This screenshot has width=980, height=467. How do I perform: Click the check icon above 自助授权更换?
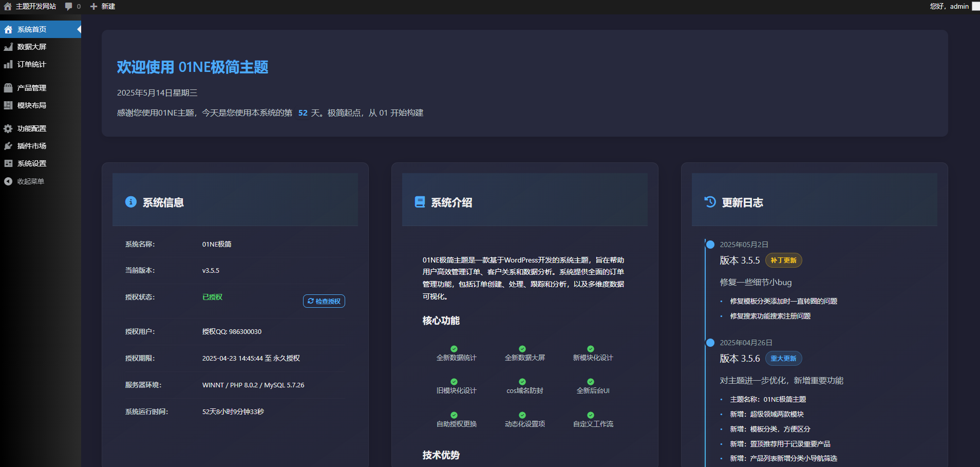454,415
